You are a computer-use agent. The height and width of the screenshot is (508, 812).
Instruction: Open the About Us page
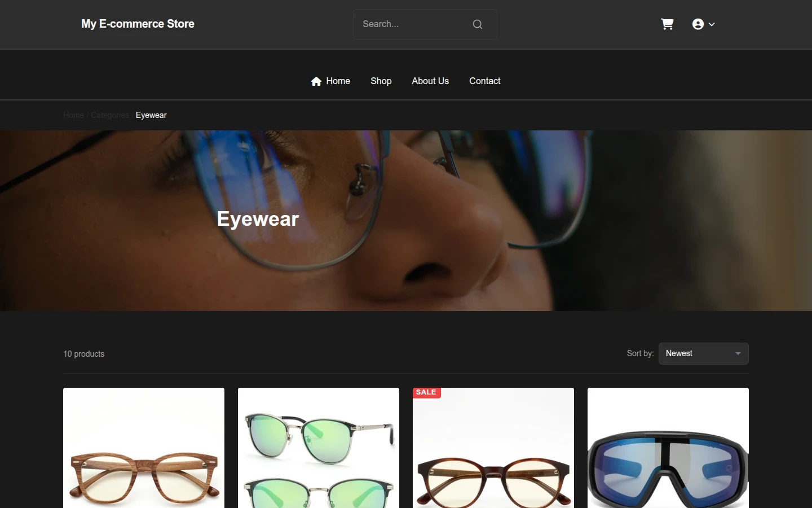(x=430, y=81)
